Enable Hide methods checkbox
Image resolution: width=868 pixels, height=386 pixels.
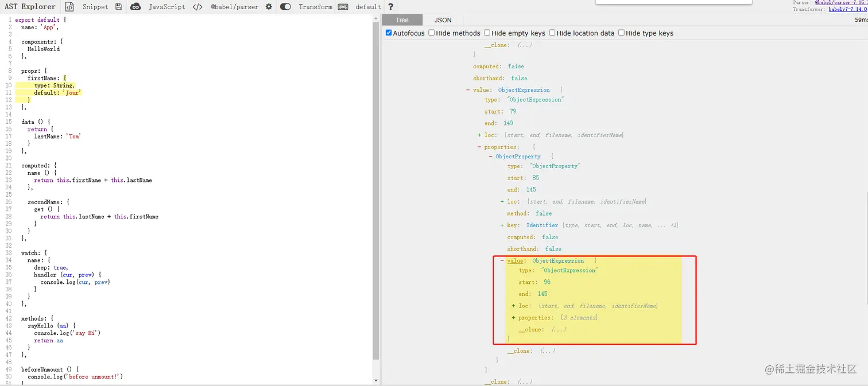(x=432, y=33)
